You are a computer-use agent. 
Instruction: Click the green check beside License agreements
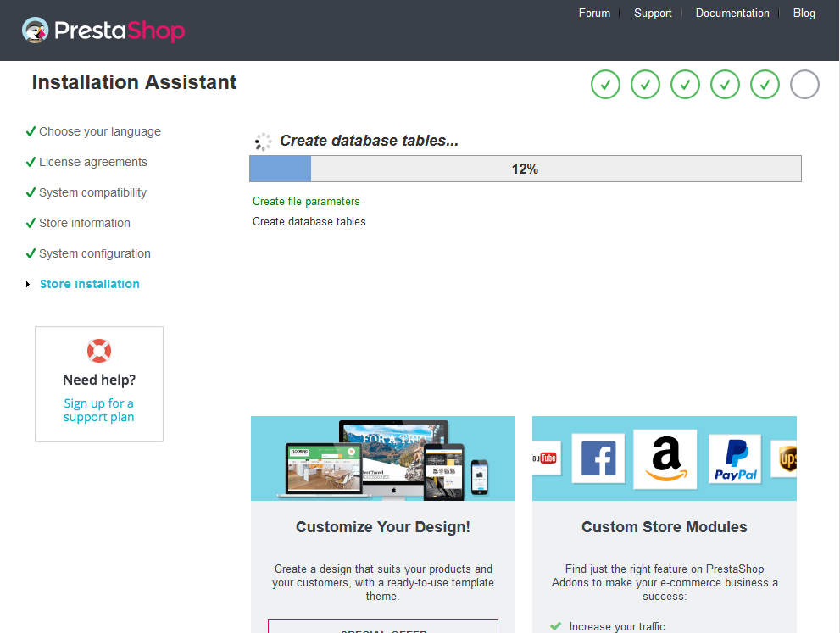tap(31, 162)
